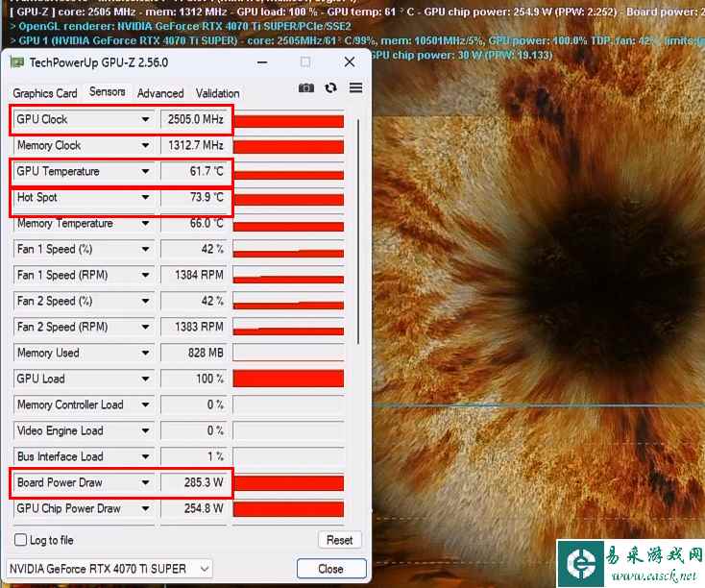The width and height of the screenshot is (705, 588).
Task: Click the Board Power Draw history graph
Action: click(289, 482)
